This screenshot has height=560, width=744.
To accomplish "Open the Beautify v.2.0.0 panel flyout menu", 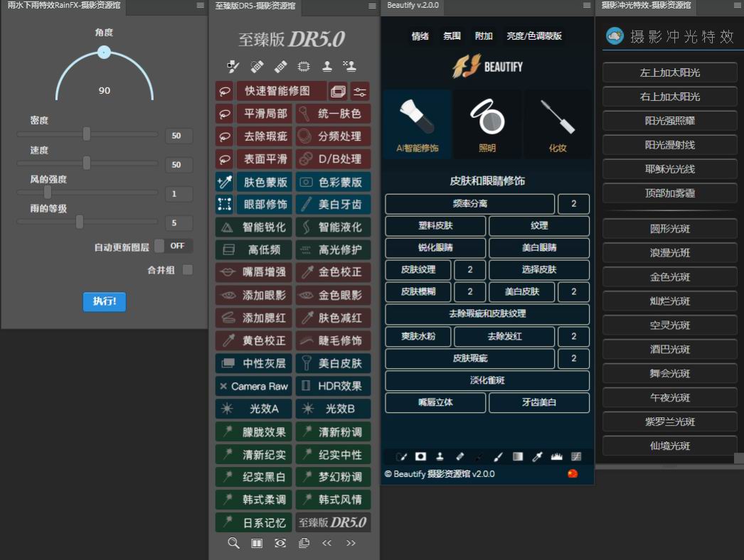I will pos(587,5).
